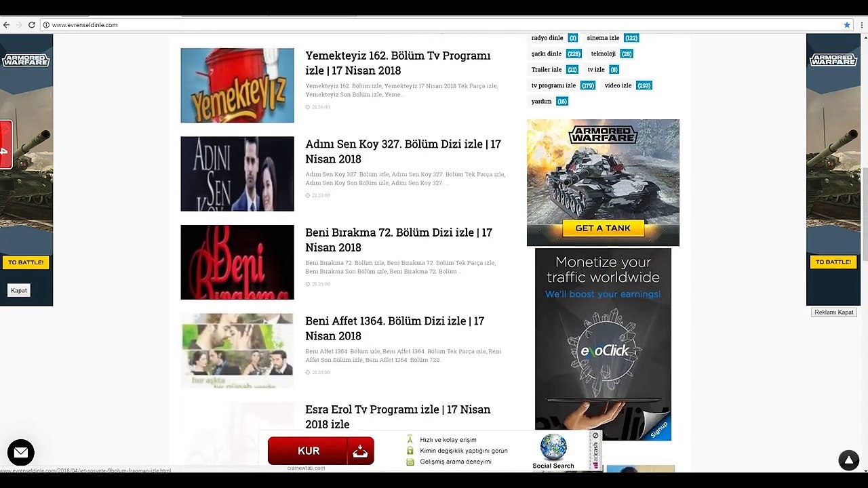
Task: Select the 'radyo dinle' category tag
Action: [547, 38]
